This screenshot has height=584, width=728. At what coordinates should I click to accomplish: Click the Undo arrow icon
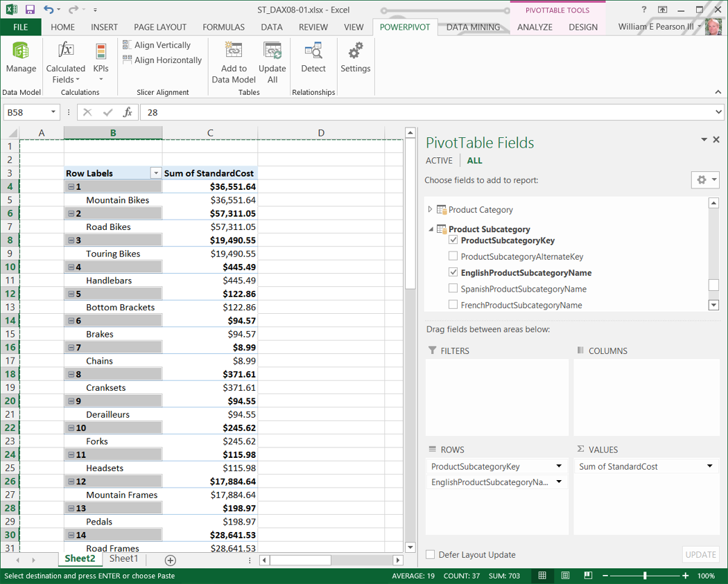pyautogui.click(x=49, y=9)
